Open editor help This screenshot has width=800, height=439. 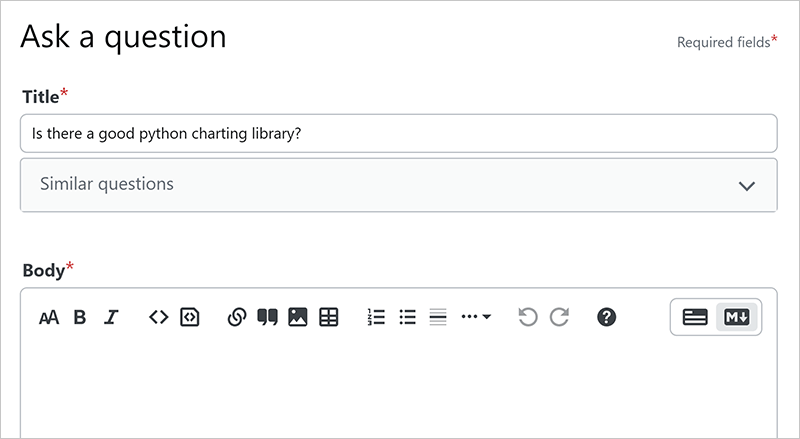(x=606, y=317)
